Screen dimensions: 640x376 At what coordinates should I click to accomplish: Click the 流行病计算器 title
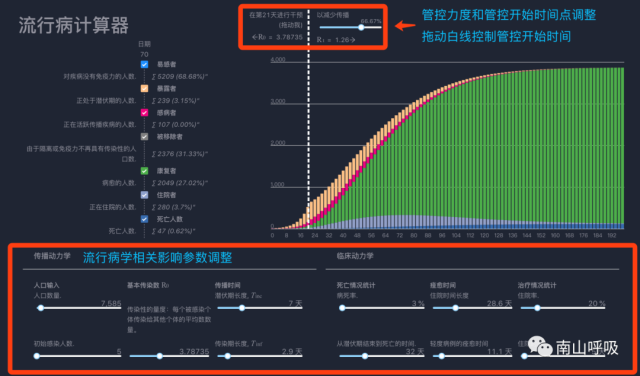[x=73, y=25]
